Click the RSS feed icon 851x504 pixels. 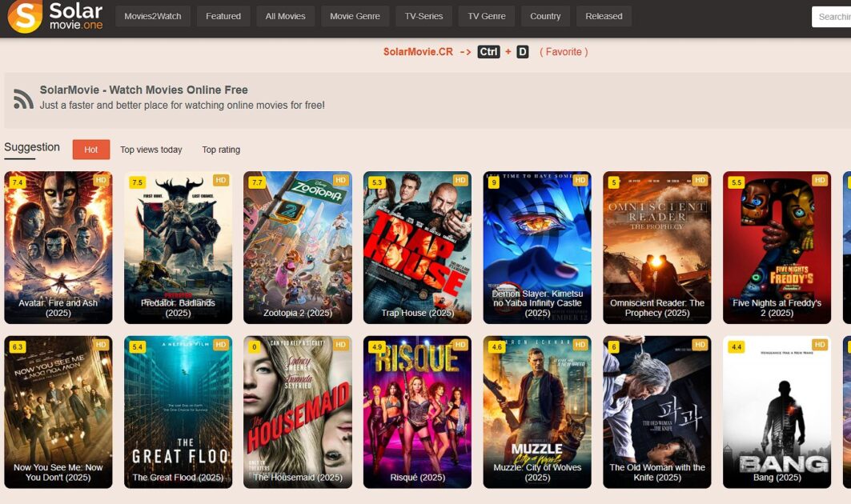point(23,99)
